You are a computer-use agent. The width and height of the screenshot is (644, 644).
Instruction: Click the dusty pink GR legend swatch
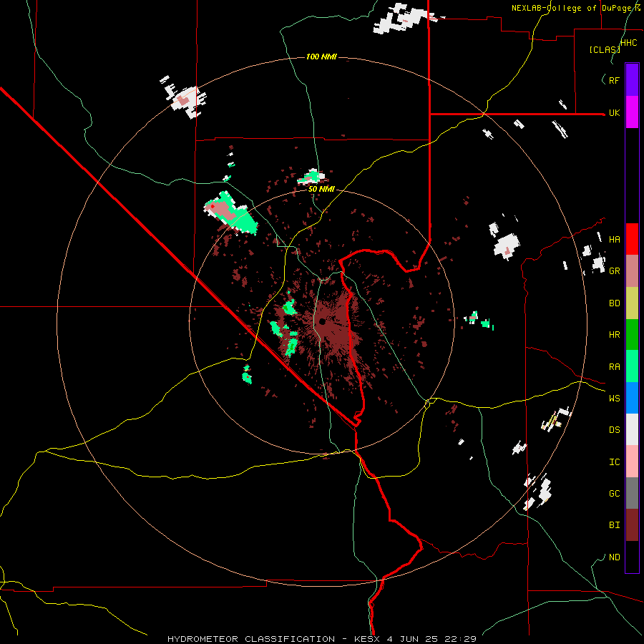[x=632, y=271]
